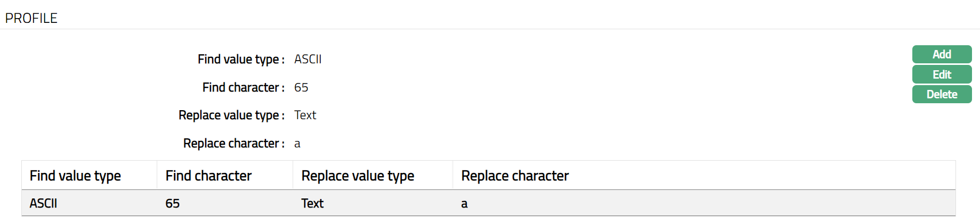Sort by Find value type column header
The height and width of the screenshot is (224, 980).
point(75,176)
